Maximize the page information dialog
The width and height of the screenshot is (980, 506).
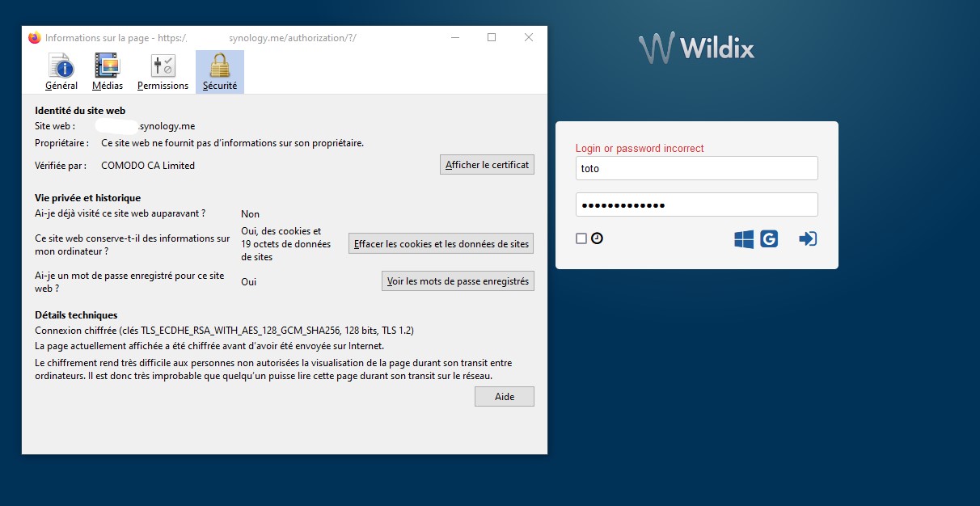coord(492,37)
